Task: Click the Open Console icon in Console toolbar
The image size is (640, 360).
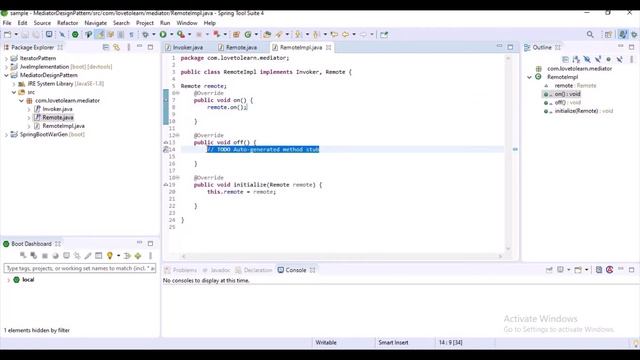Action: click(578, 270)
